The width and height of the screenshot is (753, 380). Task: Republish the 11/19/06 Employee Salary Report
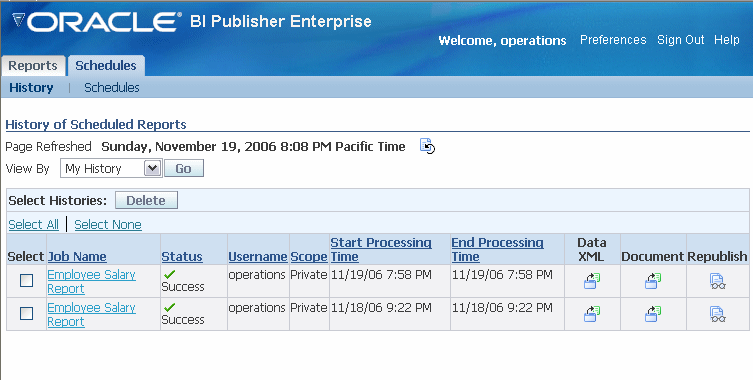[717, 281]
